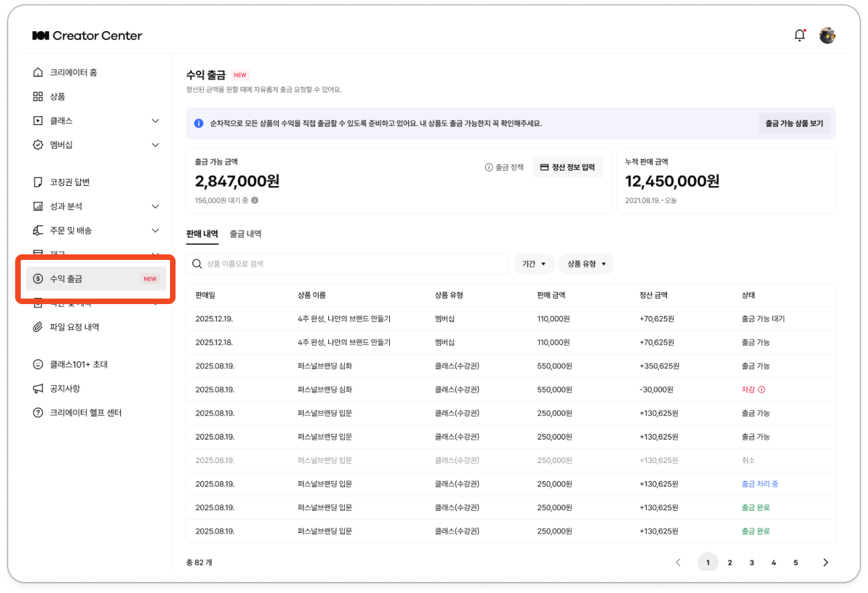Go to previous page with left arrow

click(678, 563)
